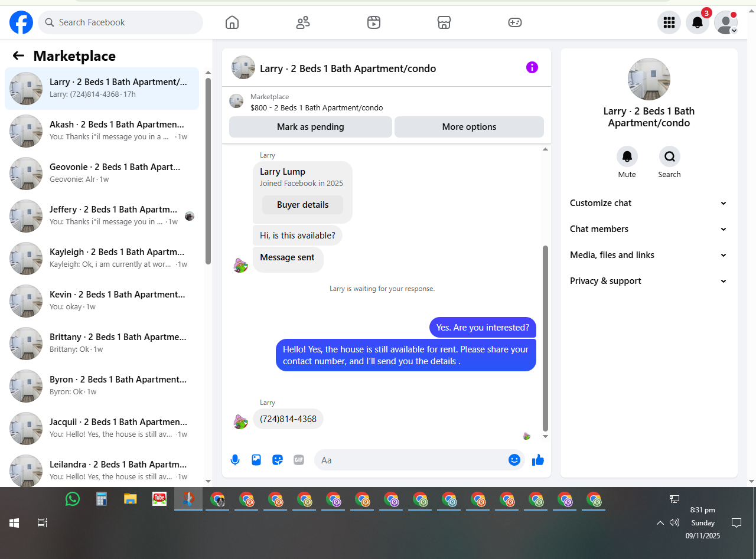Image resolution: width=756 pixels, height=559 pixels.
Task: Click the $800 listing link in chat header
Action: [x=317, y=108]
